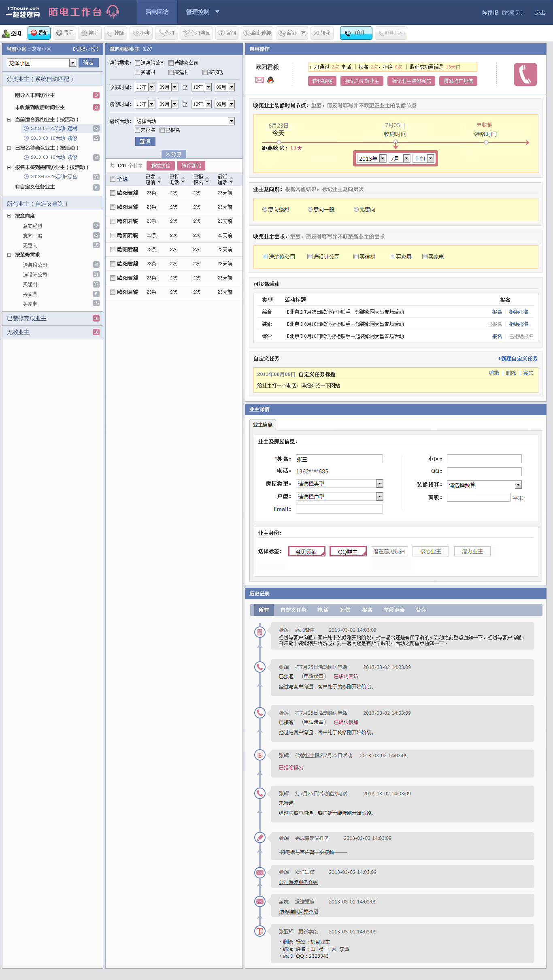
Task: Open the 业主信息 tab
Action: tap(263, 424)
